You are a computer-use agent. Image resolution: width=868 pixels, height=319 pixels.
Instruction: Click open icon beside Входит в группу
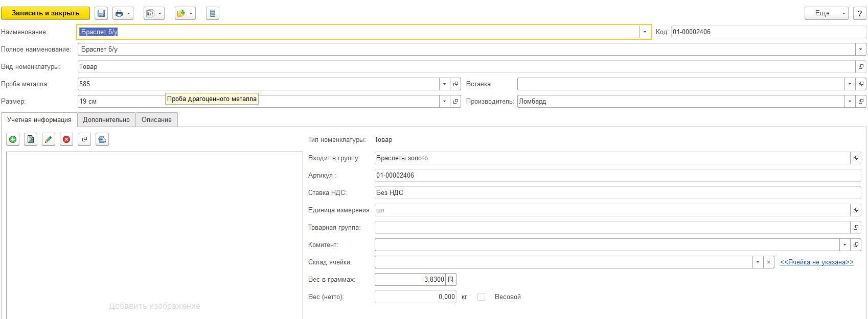856,158
